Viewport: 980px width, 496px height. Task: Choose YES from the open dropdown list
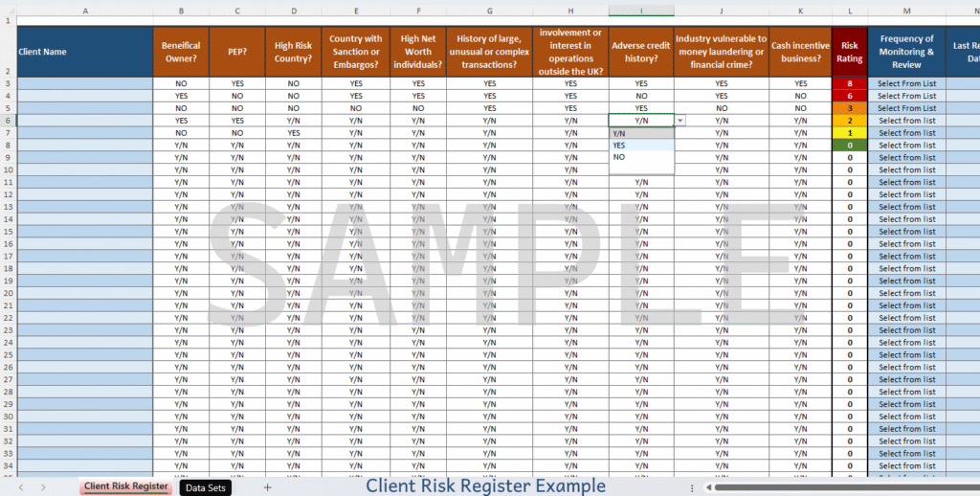tap(619, 146)
